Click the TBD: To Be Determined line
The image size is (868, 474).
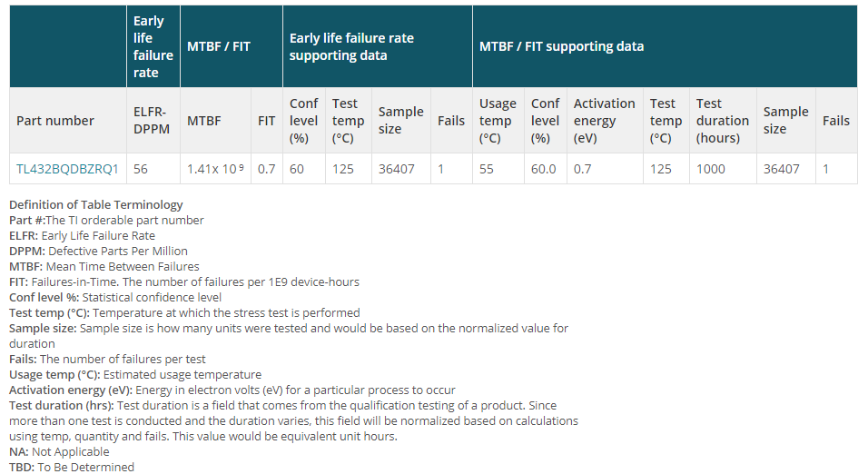[72, 467]
